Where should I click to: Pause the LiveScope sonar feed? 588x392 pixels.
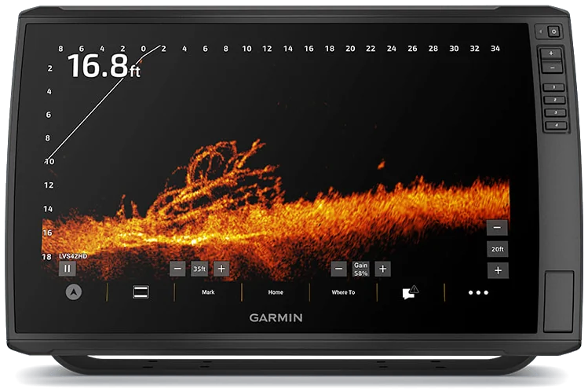point(68,269)
